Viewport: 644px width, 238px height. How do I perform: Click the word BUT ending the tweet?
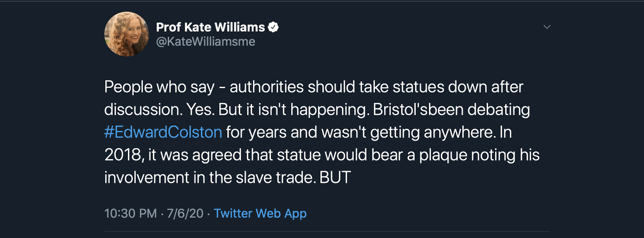(335, 177)
